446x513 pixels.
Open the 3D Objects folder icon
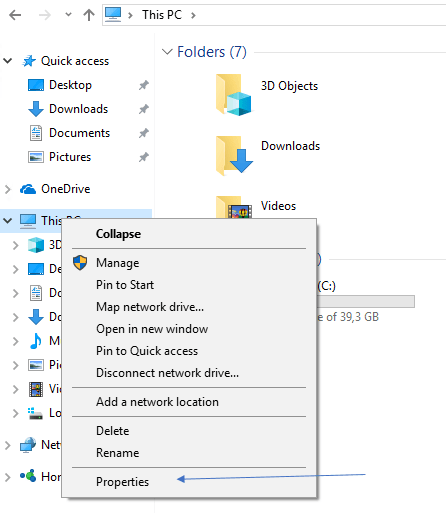click(x=233, y=95)
